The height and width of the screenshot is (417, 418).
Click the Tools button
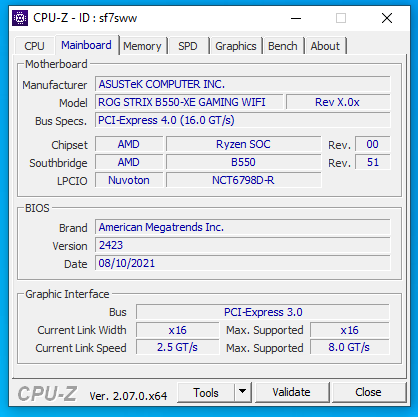point(206,393)
